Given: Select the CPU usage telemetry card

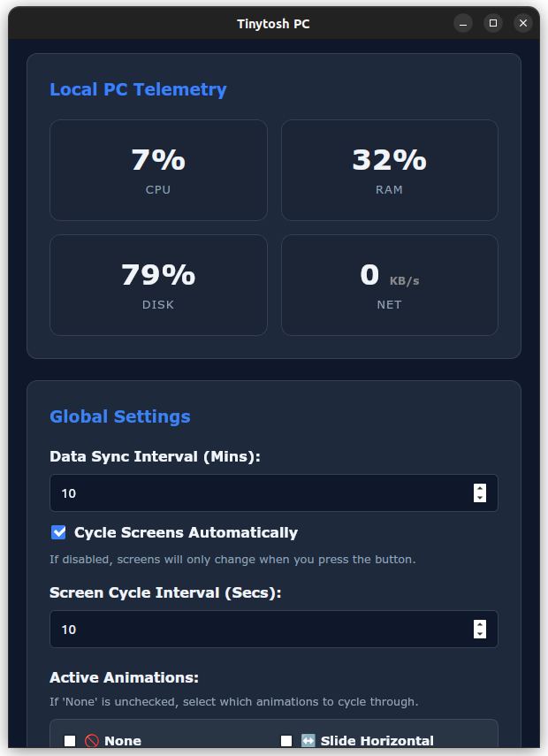Looking at the screenshot, I should [158, 170].
